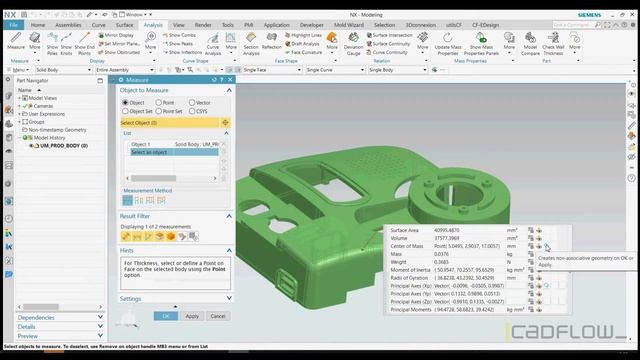Click Face Curvature command
Image resolution: width=640 pixels, height=360 pixels.
coord(303,52)
